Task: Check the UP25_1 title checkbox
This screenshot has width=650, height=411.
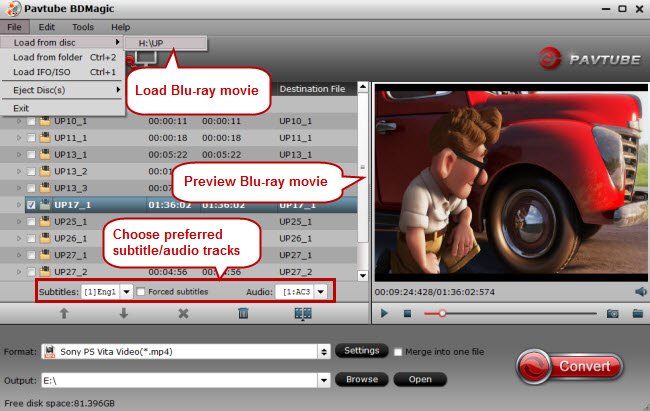Action: pos(31,222)
